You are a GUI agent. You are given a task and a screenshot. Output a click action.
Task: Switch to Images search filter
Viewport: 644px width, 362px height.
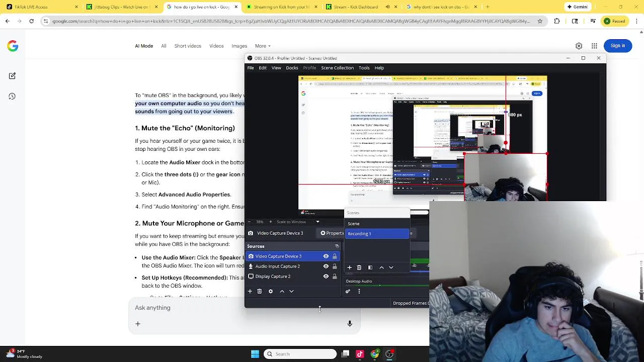click(239, 46)
